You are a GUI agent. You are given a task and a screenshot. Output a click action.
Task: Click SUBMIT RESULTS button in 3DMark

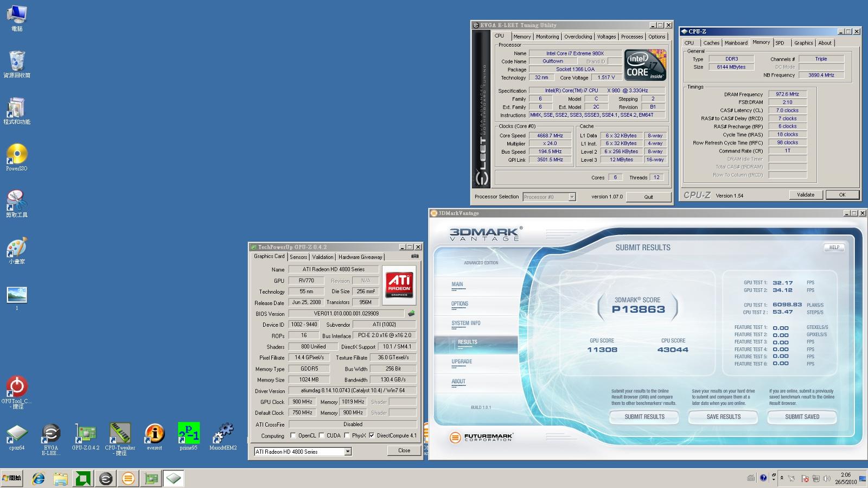pyautogui.click(x=644, y=417)
